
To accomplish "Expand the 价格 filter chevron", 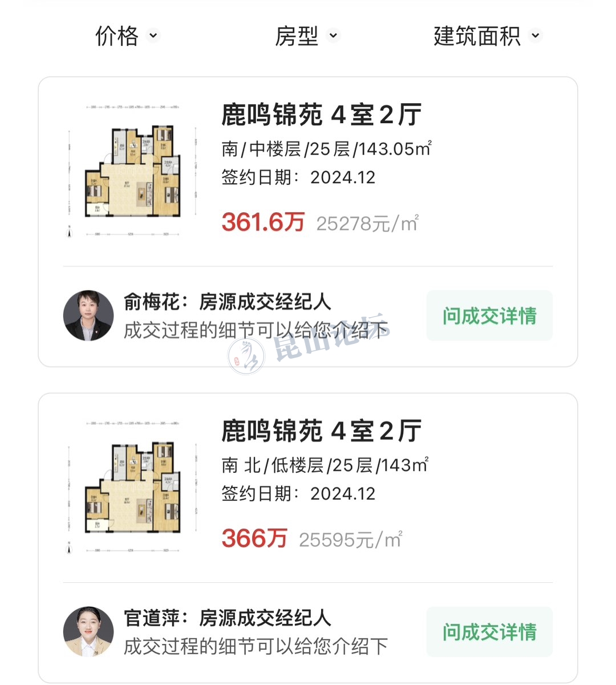I will (x=153, y=35).
